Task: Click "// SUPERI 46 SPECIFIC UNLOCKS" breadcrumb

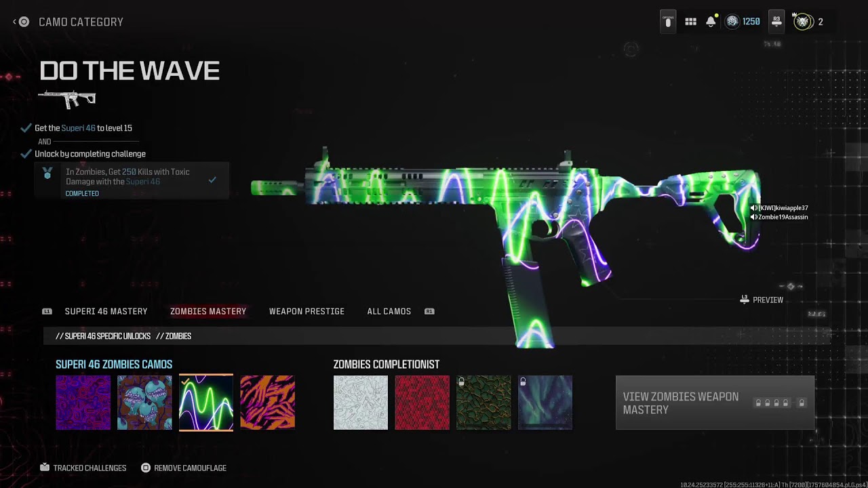Action: [x=103, y=336]
